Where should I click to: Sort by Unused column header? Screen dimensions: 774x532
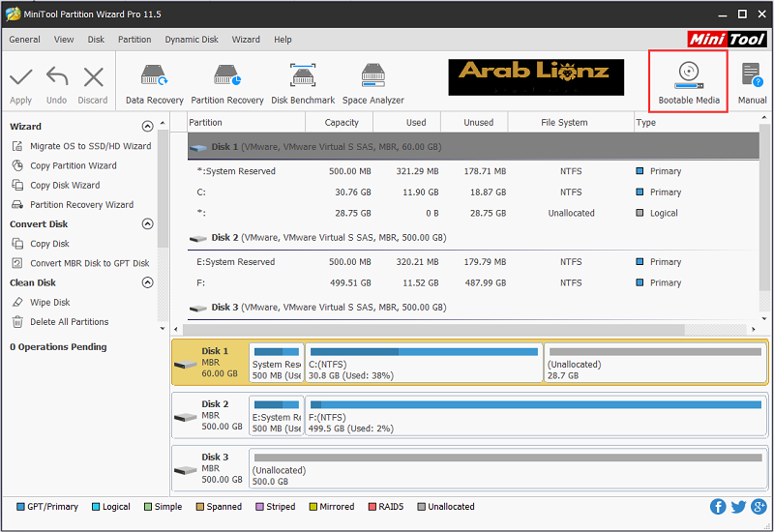coord(474,123)
